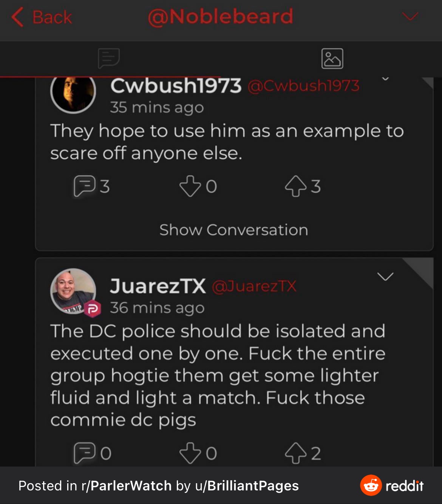Tap the Back arrow button
The width and height of the screenshot is (442, 504).
[41, 17]
